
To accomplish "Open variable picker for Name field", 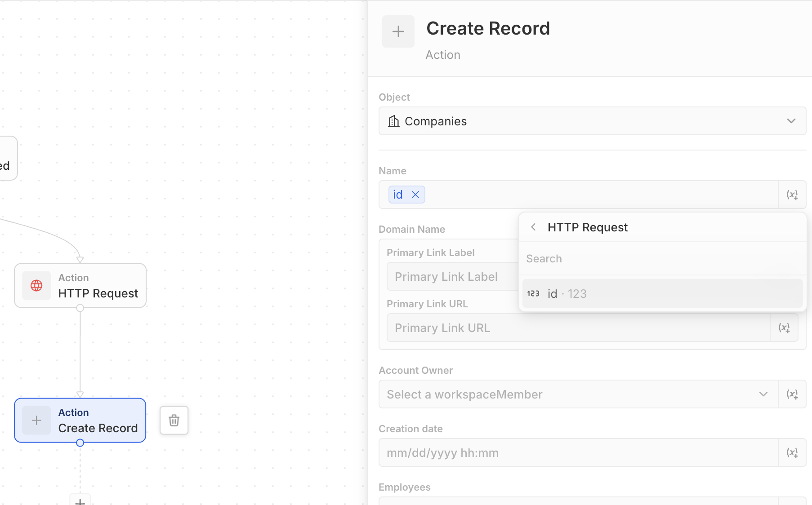I will pos(792,195).
